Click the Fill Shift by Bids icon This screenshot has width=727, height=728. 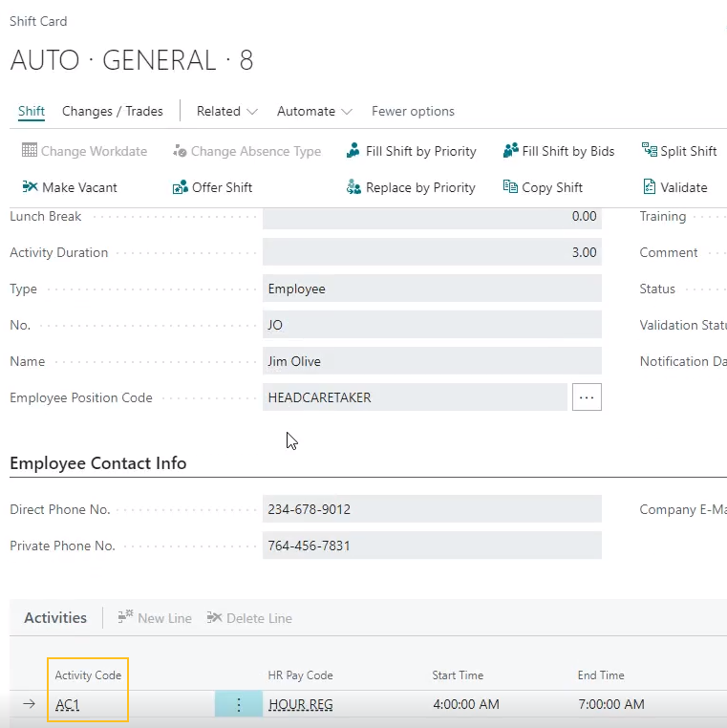point(510,151)
